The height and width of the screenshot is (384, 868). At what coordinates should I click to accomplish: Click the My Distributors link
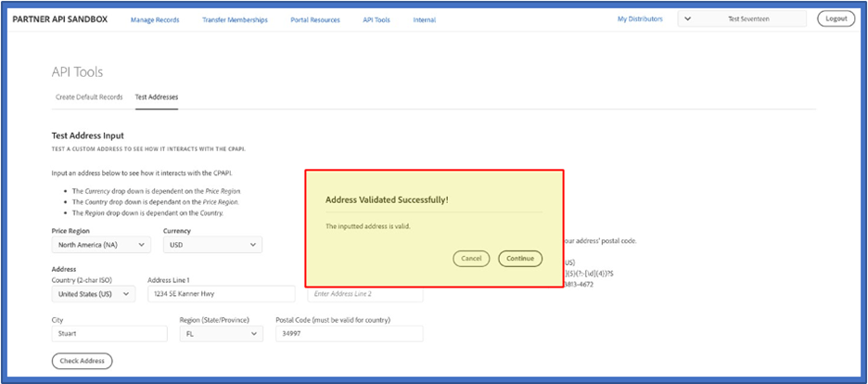click(640, 19)
